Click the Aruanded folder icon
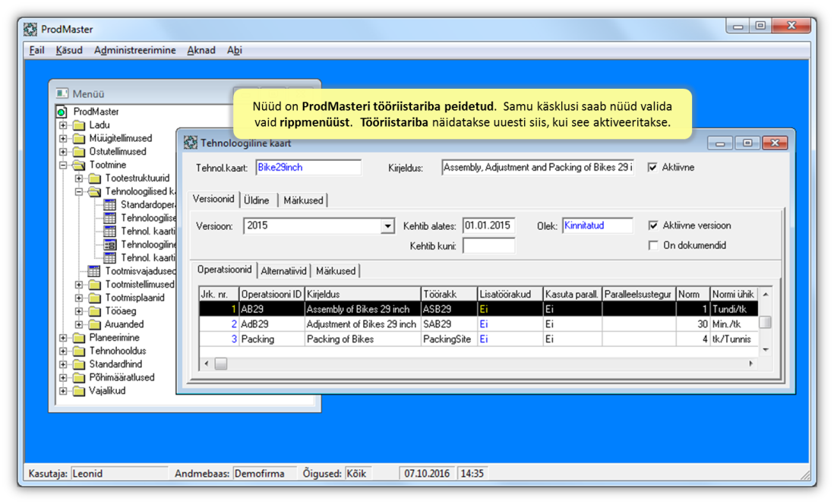Viewport: 834px width, 504px height. click(95, 324)
